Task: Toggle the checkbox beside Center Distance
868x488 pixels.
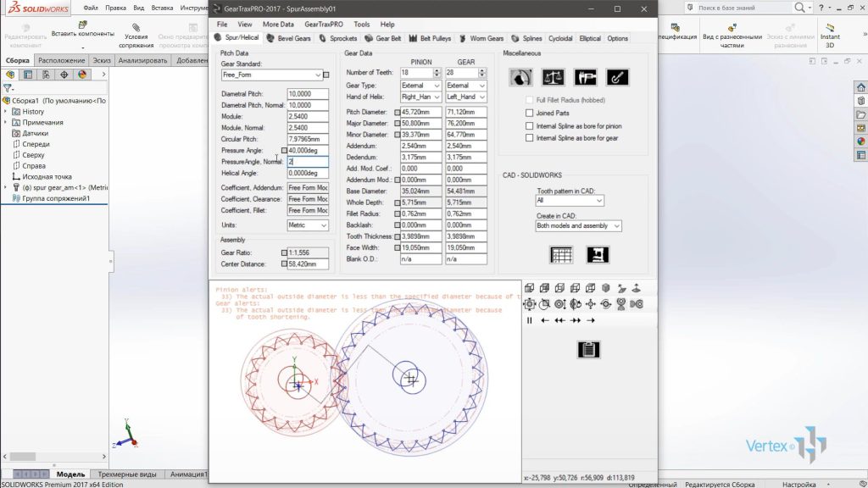Action: click(284, 264)
